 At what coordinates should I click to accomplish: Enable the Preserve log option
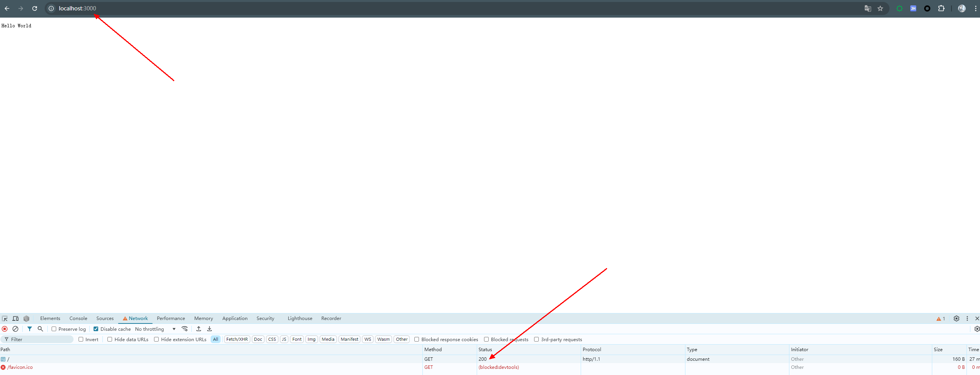pyautogui.click(x=54, y=329)
